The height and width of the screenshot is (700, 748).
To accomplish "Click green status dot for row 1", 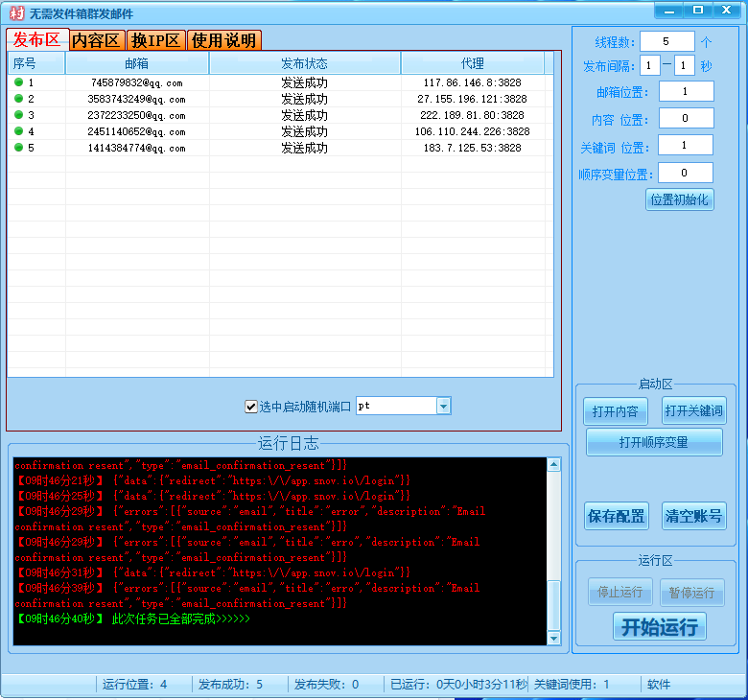I will pos(18,82).
